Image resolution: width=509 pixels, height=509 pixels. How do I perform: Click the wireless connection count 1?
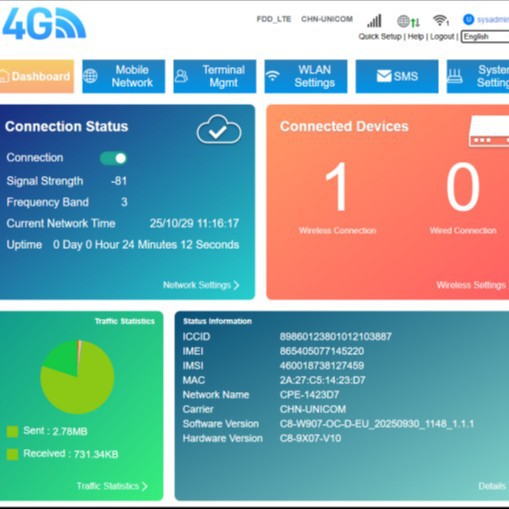tap(337, 186)
